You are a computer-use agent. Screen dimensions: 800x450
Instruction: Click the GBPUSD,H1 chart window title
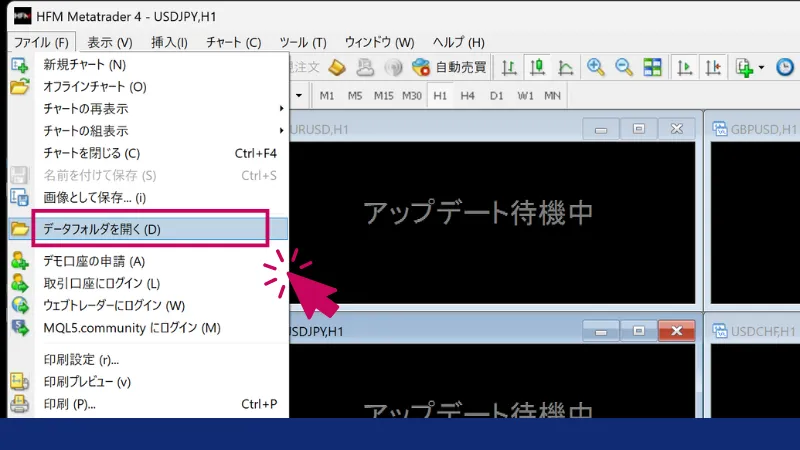tap(763, 129)
